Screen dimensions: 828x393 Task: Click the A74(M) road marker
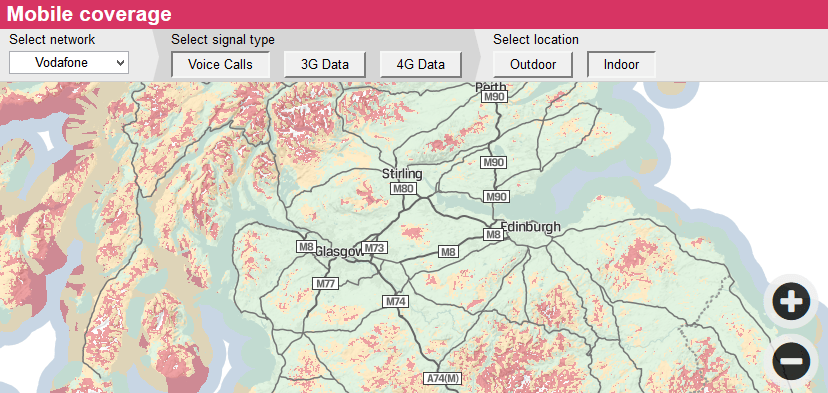[x=443, y=378]
